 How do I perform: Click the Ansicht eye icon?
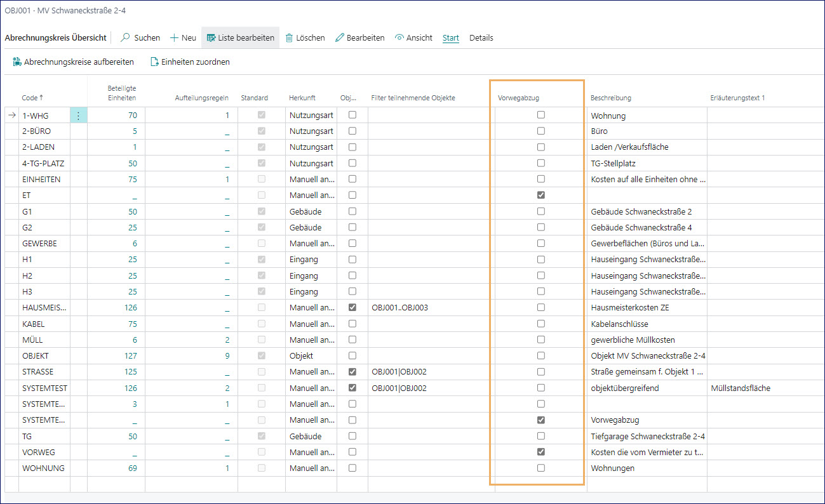tap(399, 37)
